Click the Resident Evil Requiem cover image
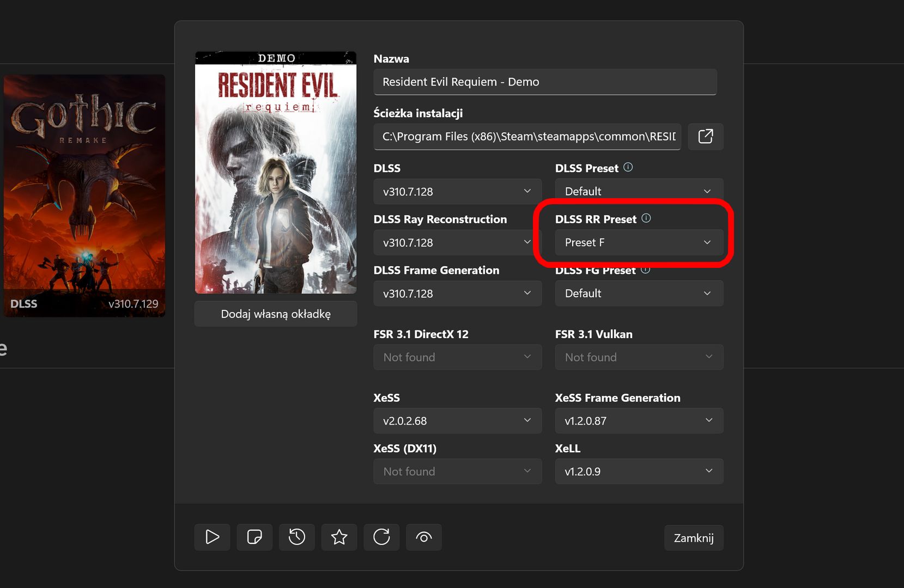 coord(276,173)
